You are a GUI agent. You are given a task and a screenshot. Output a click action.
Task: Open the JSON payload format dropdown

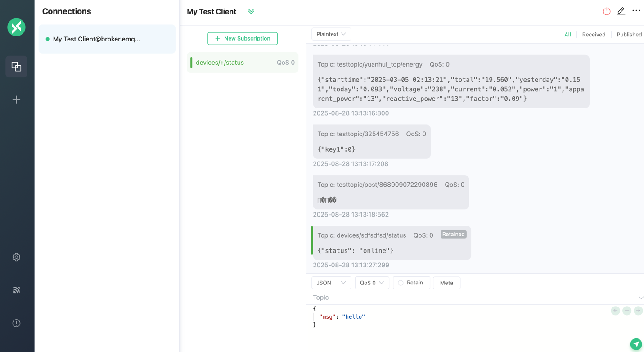[x=331, y=283]
